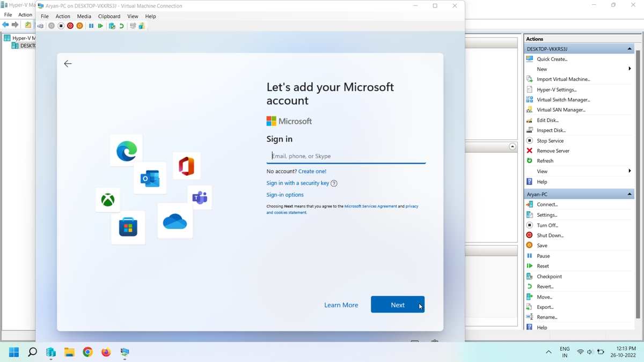Open Hyper-V Settings action
Viewport: 644px width, 362px height.
pos(557,90)
